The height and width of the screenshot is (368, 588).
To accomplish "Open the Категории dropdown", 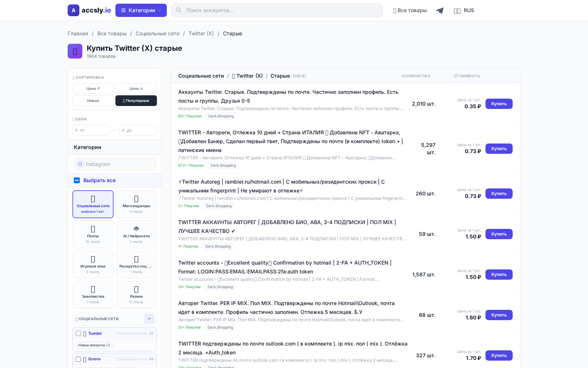I will pos(141,10).
